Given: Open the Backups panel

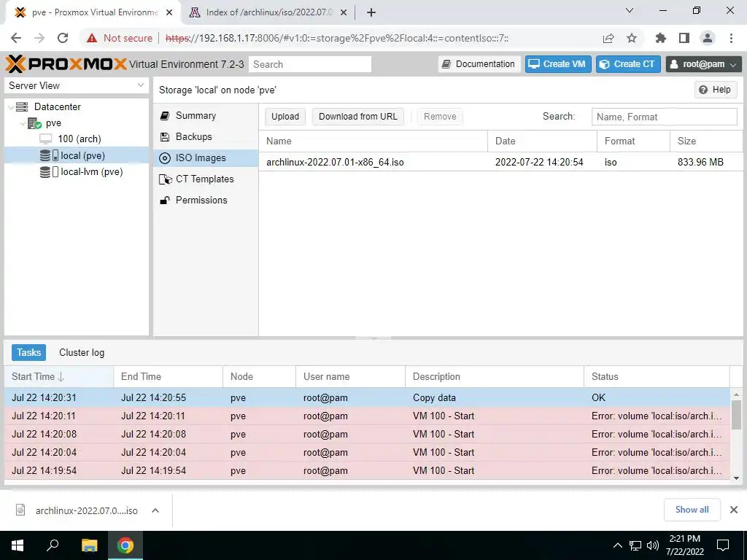Looking at the screenshot, I should (x=206, y=136).
